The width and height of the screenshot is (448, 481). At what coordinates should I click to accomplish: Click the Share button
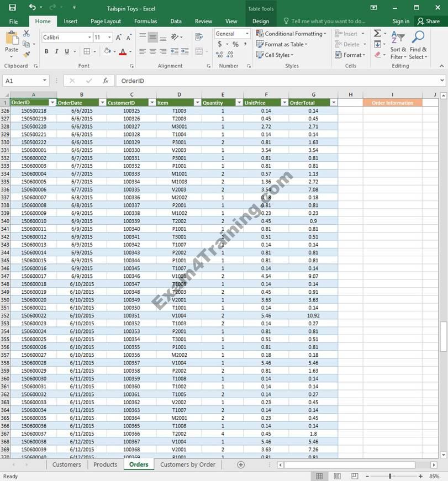tap(429, 21)
